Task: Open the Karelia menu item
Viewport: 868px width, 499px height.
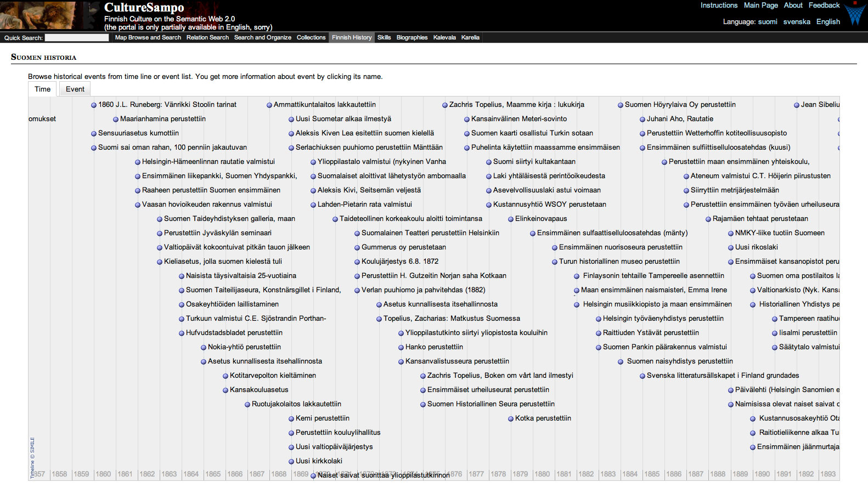Action: 470,37
